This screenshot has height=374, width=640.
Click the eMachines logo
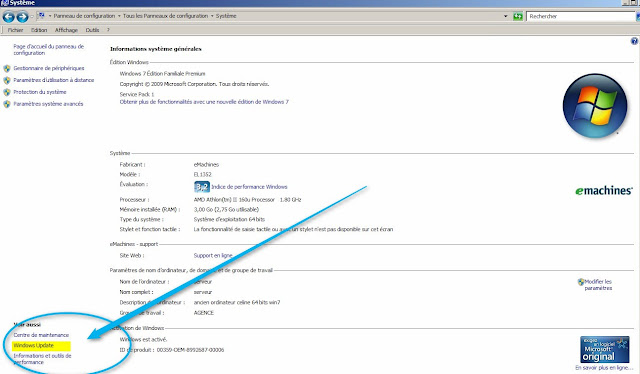[x=604, y=191]
